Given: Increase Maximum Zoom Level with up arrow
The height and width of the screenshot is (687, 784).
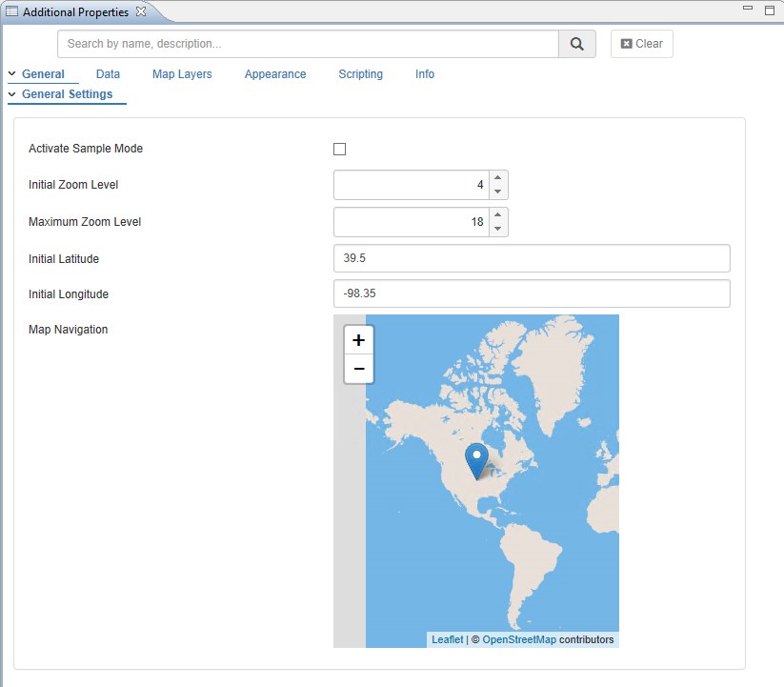Looking at the screenshot, I should (x=497, y=215).
